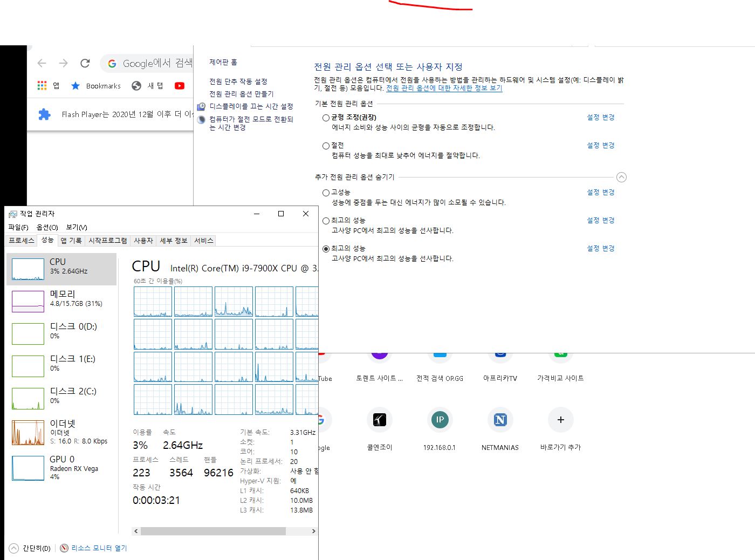Click the browser forward arrow

coord(63,63)
